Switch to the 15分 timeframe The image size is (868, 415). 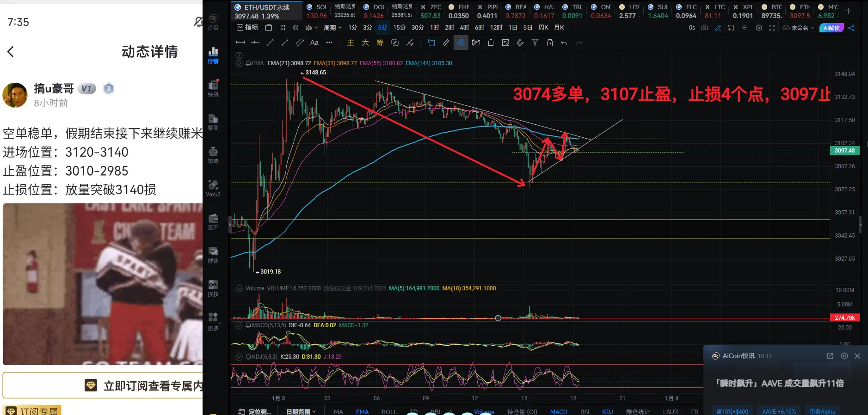pos(400,28)
